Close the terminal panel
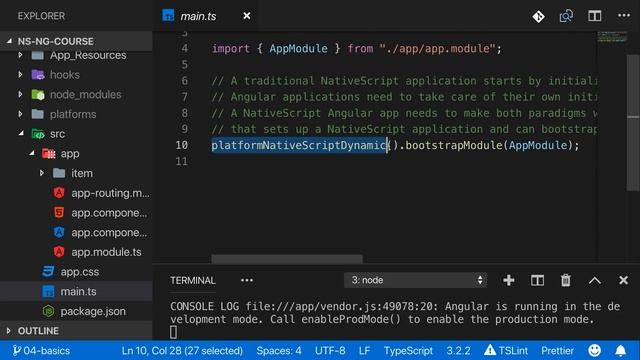640x360 pixels. 623,280
